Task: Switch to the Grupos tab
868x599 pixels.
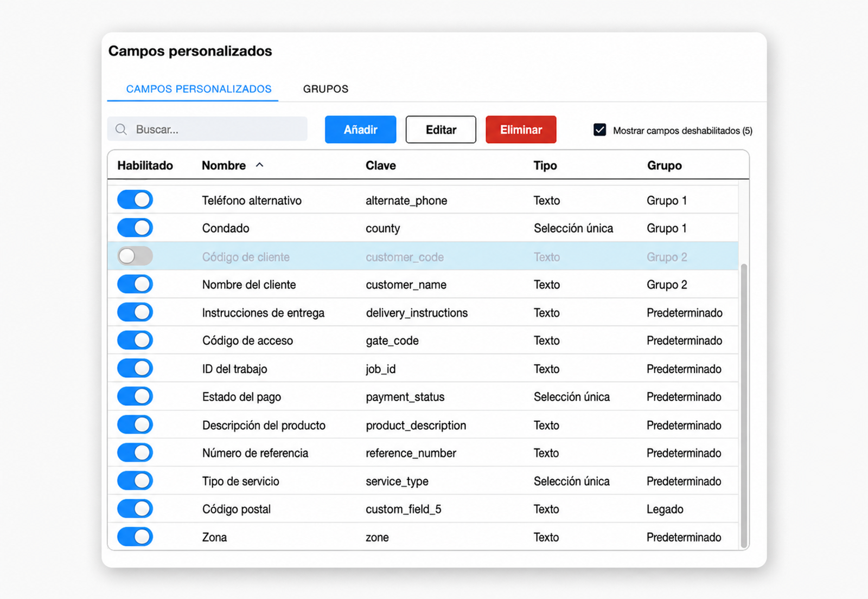Action: click(325, 89)
